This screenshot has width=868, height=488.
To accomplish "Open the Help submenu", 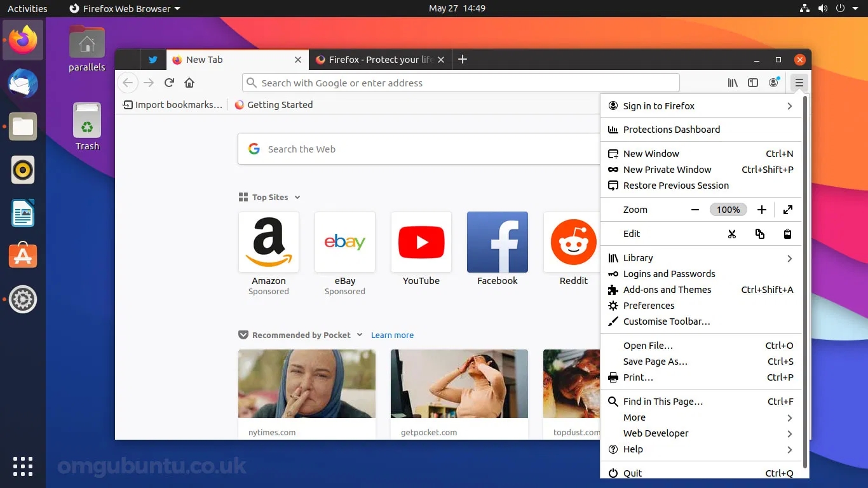I will [701, 449].
